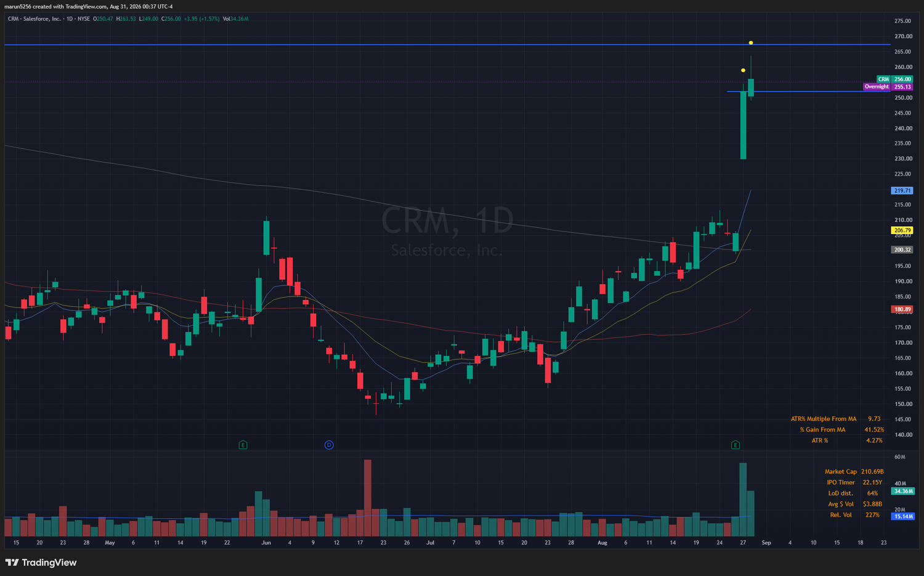This screenshot has height=576, width=924.
Task: Click the 'Rel. Vol' label
Action: click(x=841, y=515)
